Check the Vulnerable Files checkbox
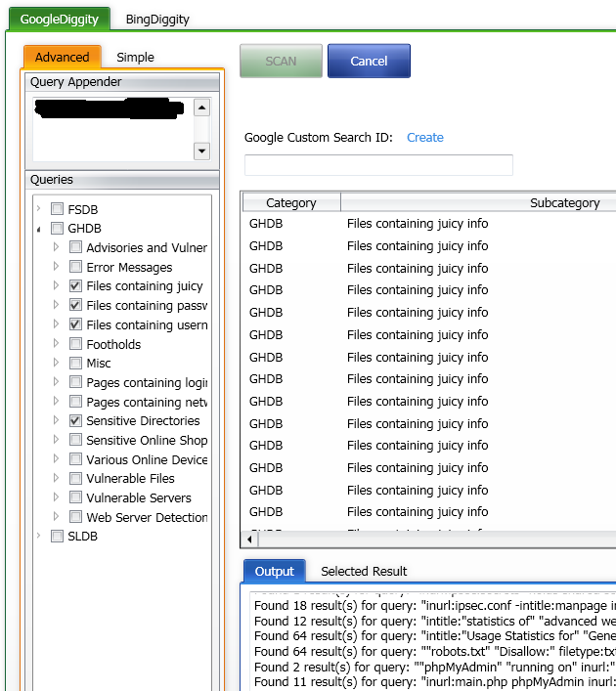 pyautogui.click(x=75, y=478)
